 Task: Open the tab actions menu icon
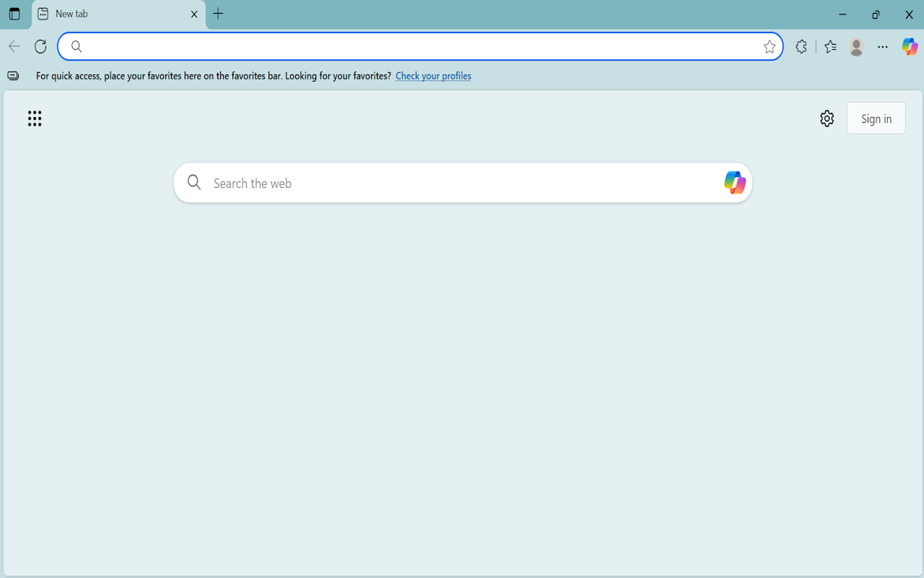point(14,14)
